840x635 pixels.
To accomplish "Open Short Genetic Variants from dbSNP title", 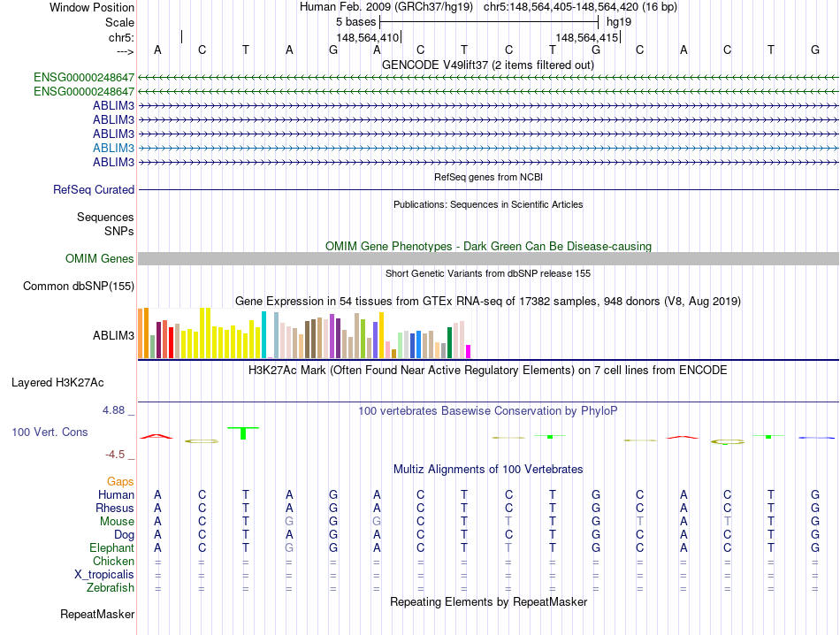I will point(488,273).
